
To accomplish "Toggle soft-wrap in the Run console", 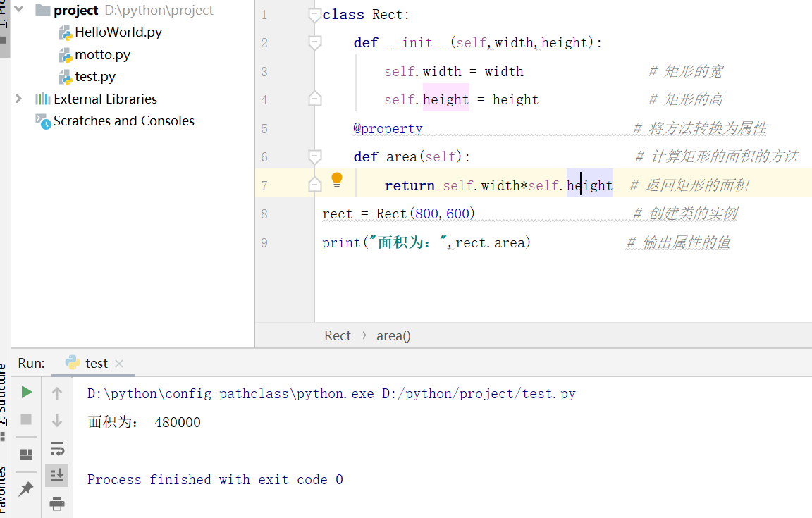I will (x=57, y=449).
